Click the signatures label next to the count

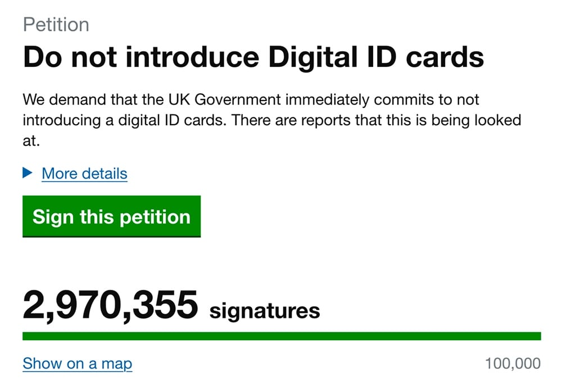point(264,309)
